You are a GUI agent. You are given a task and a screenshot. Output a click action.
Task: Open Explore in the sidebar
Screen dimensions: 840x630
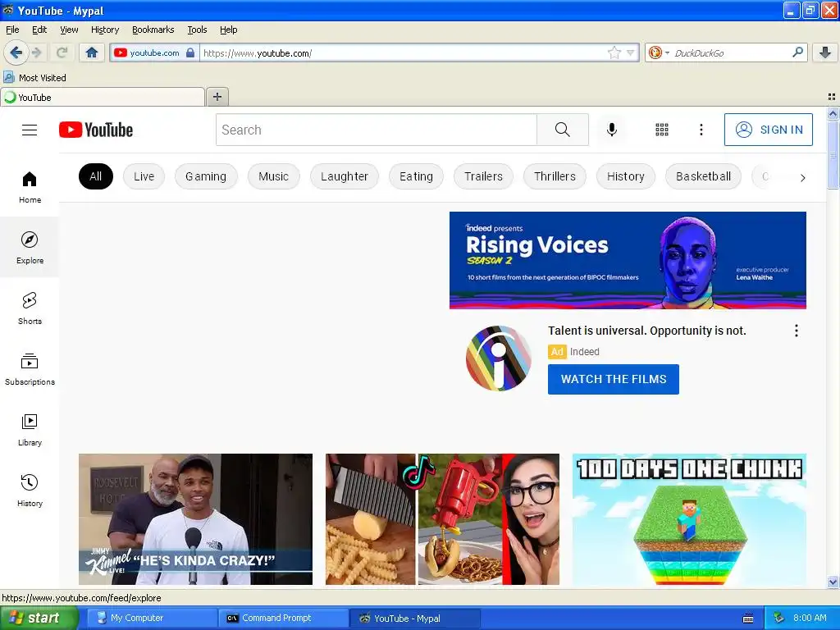click(30, 248)
